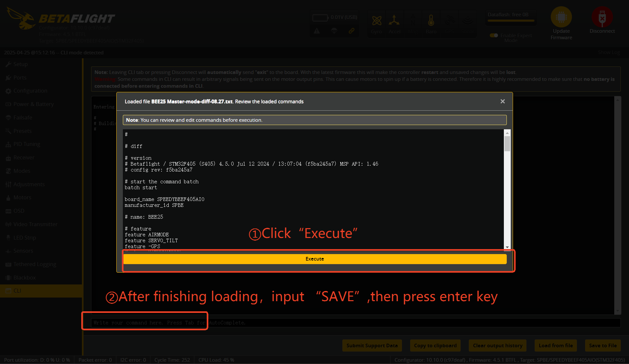Click Load from file button
This screenshot has height=364, width=629.
(x=556, y=346)
